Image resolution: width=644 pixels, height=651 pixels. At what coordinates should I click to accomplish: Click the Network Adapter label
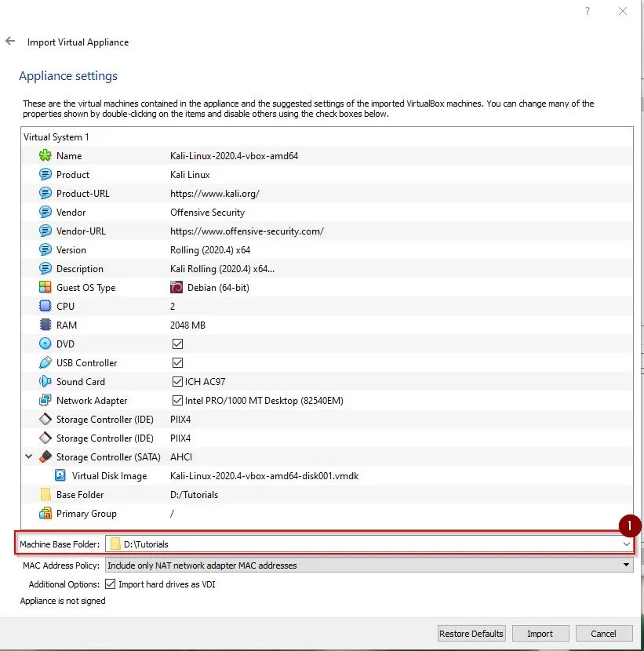(92, 400)
